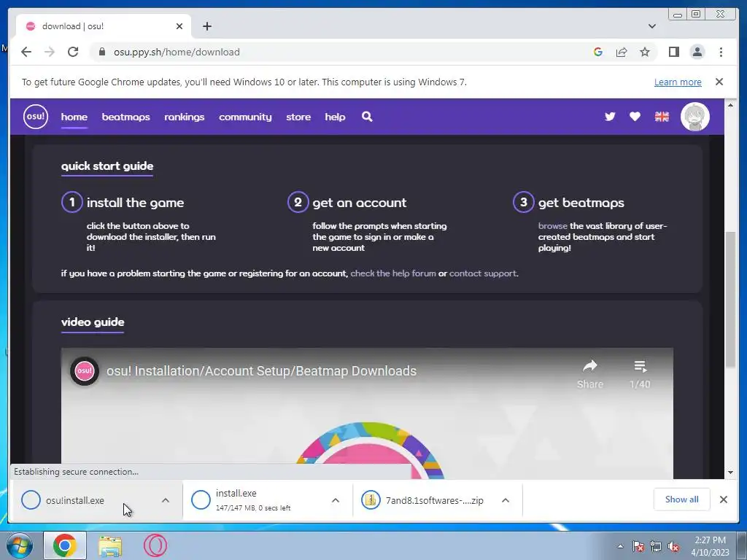
Task: Click the muted volume tray icon
Action: point(673,547)
